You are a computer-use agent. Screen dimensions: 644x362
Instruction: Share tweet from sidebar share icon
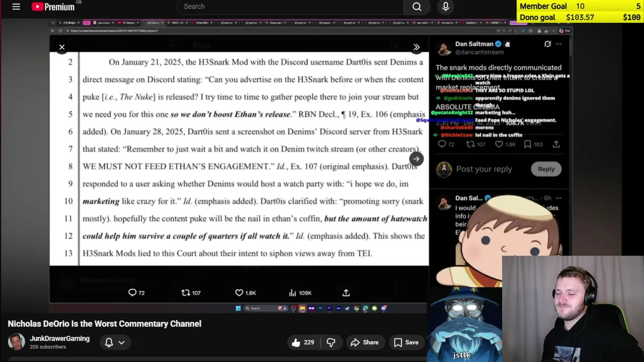tap(556, 144)
